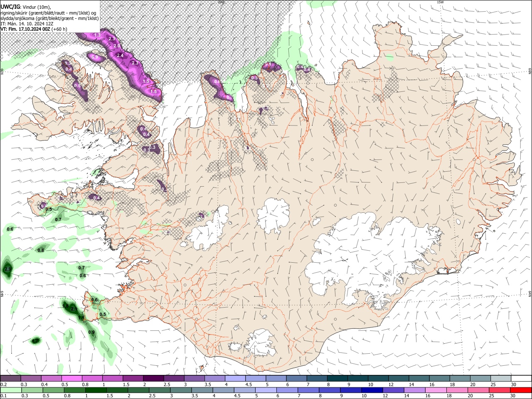The width and height of the screenshot is (532, 399).
Task: Click the Mýrdalsjökull glacier near south coast
Action: [260, 343]
